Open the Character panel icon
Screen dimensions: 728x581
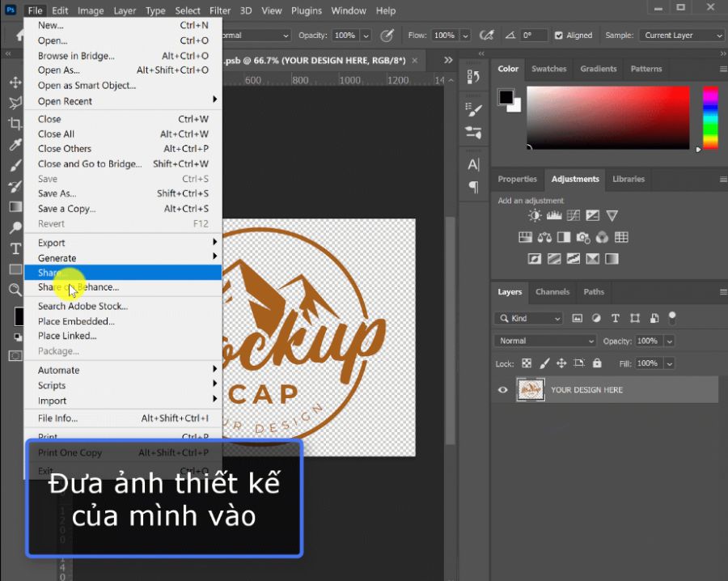pos(473,164)
